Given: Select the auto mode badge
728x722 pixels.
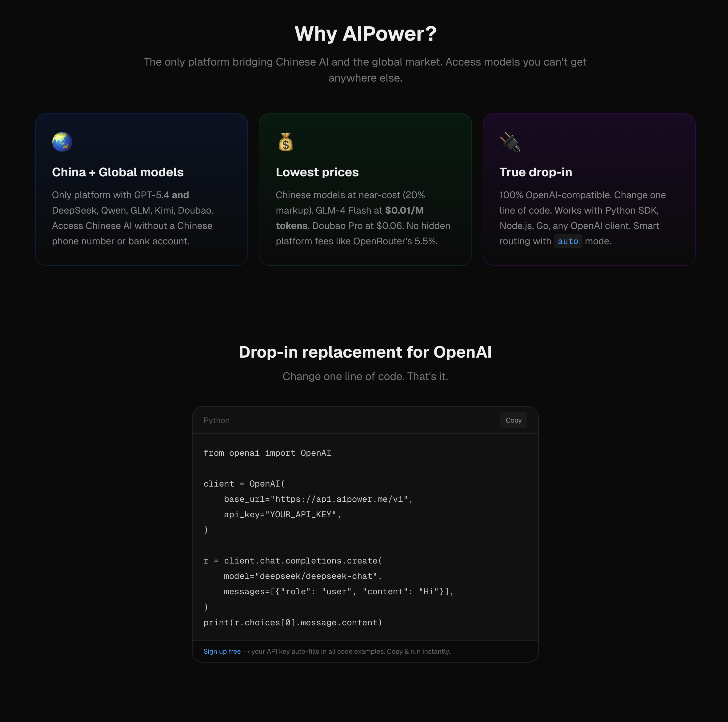Looking at the screenshot, I should coord(568,241).
